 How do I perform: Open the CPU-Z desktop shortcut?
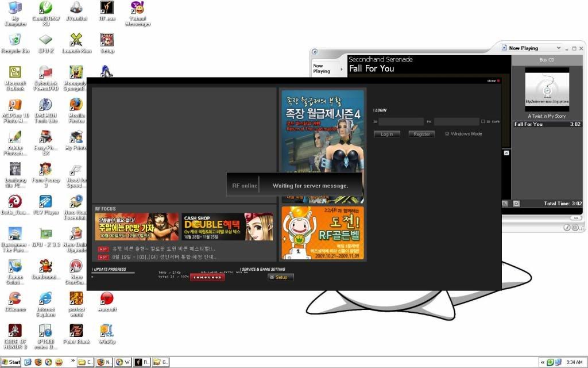click(46, 43)
